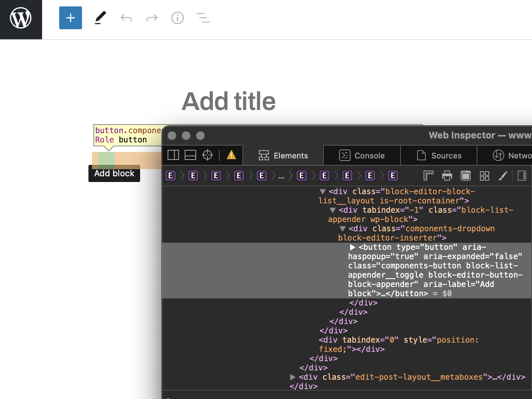
Task: Select the paintbrush styles icon
Action: 503,176
